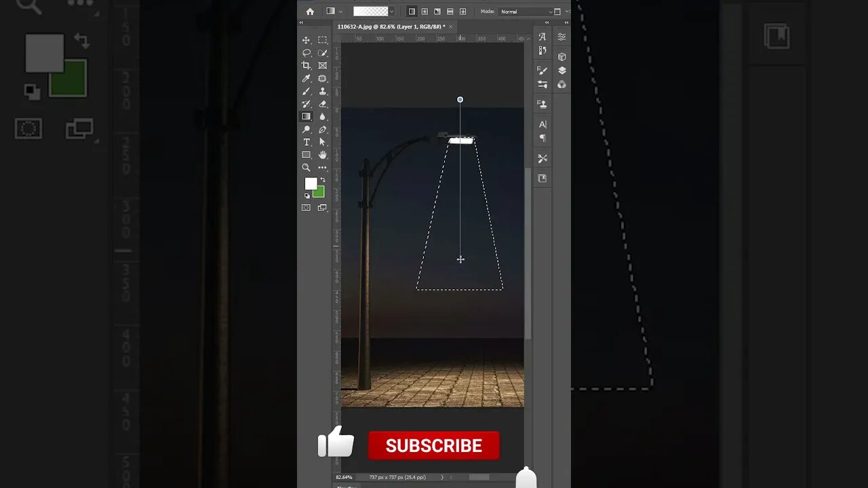Click the 82.64% zoom level field
The width and height of the screenshot is (868, 488).
click(344, 477)
